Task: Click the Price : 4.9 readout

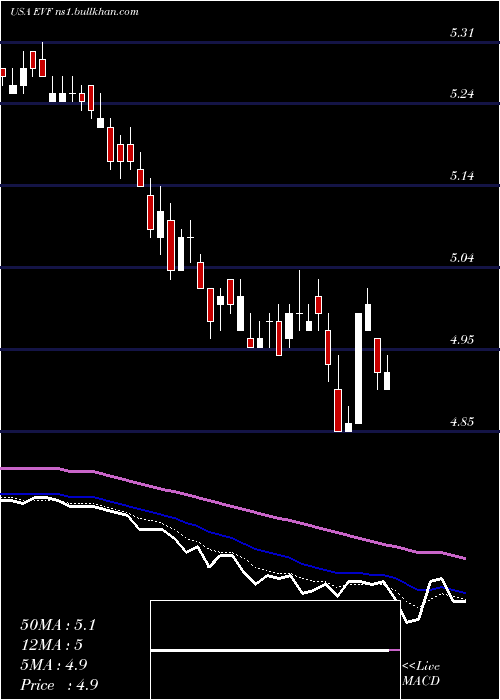Action: tap(59, 685)
